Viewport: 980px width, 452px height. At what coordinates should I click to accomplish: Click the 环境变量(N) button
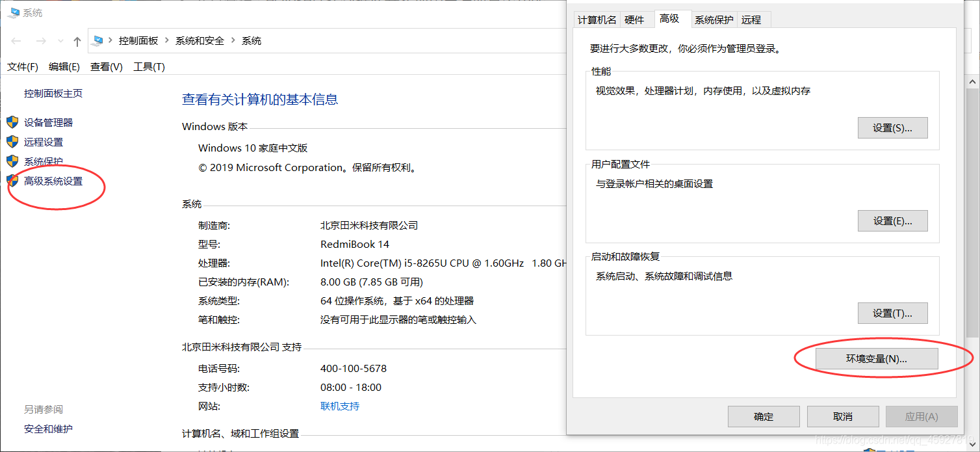tap(876, 358)
